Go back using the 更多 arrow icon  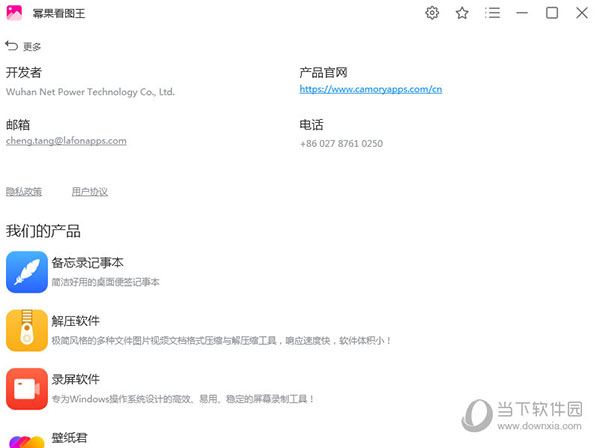tap(11, 46)
